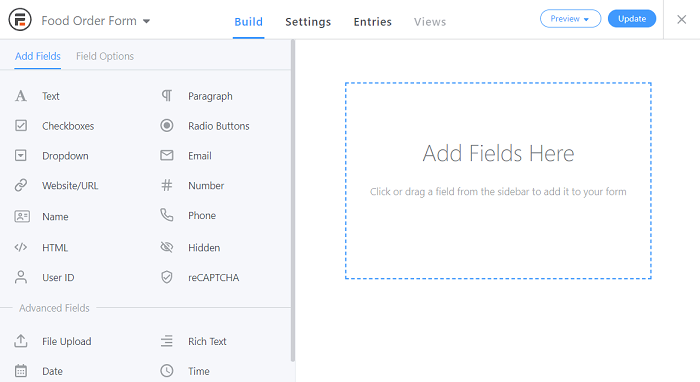Add a Dropdown field via its label
This screenshot has height=382, width=700.
[x=65, y=156]
